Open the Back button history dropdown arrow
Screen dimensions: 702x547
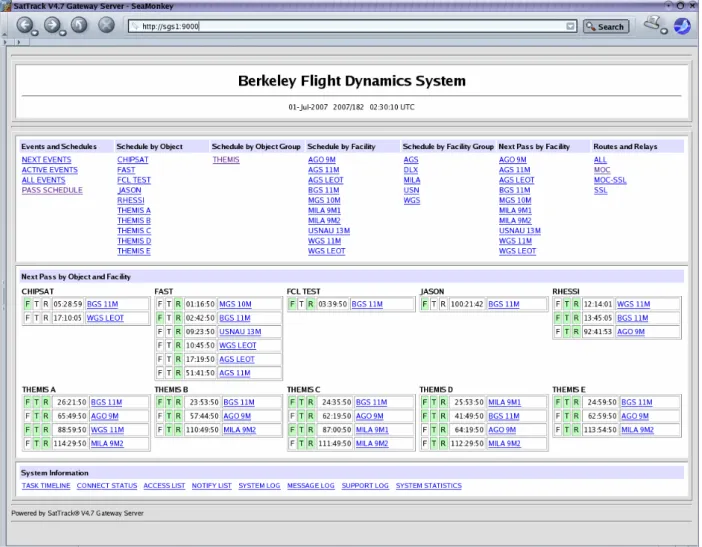(x=34, y=33)
